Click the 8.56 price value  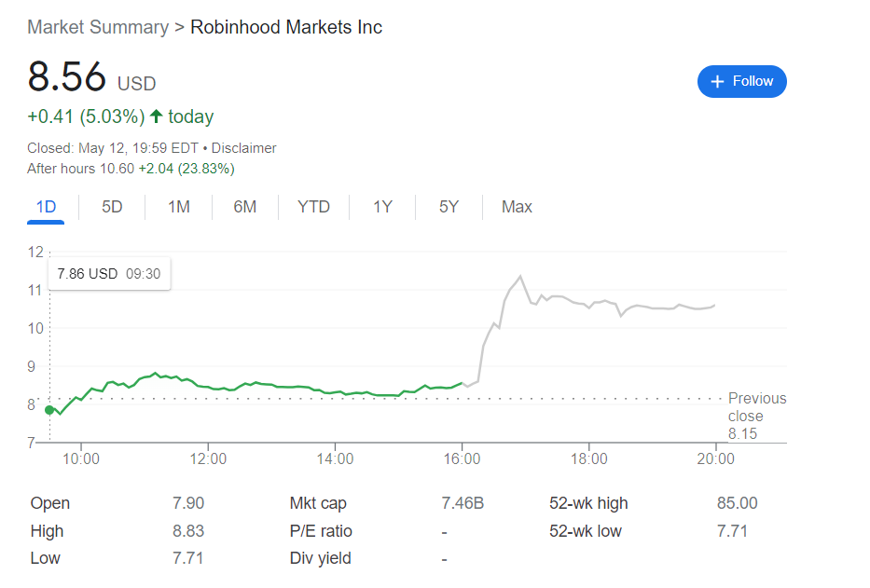[66, 76]
